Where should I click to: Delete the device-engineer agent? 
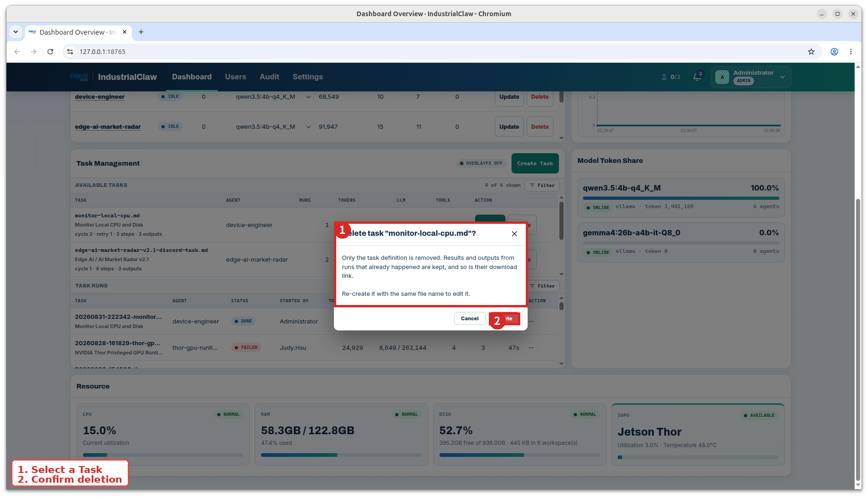[540, 97]
